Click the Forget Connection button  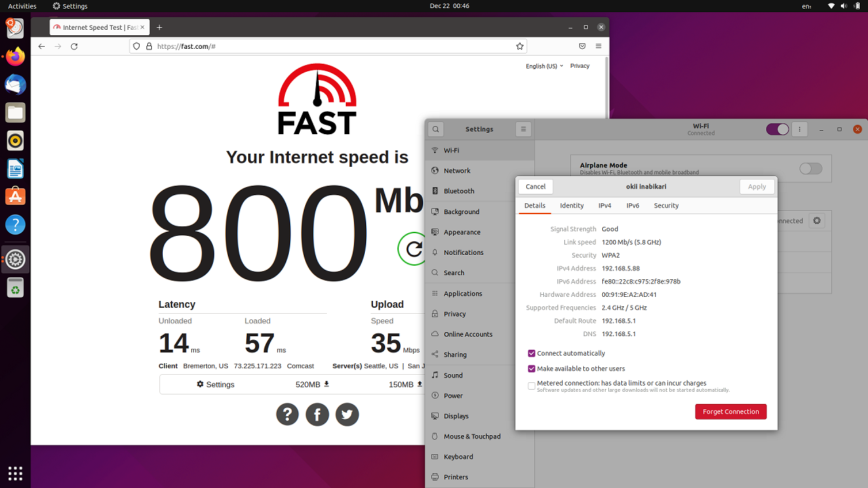(731, 411)
